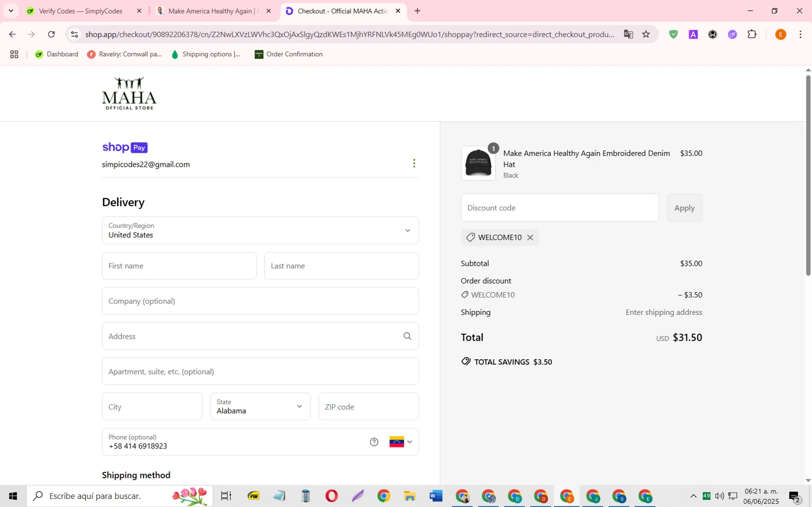Expand the Country/Region dropdown
812x507 pixels.
260,231
